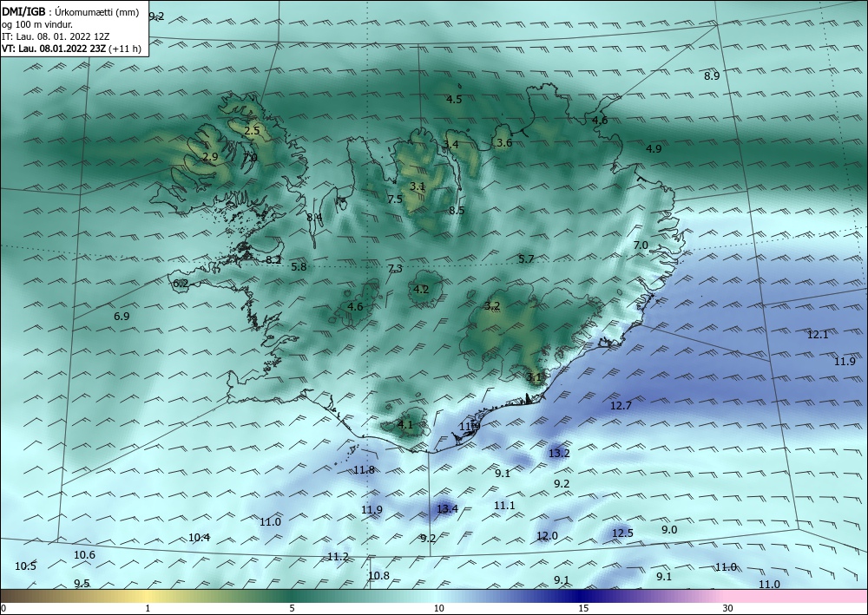This screenshot has height=615, width=868.
Task: Click the 11.1 map value
Action: click(x=504, y=506)
